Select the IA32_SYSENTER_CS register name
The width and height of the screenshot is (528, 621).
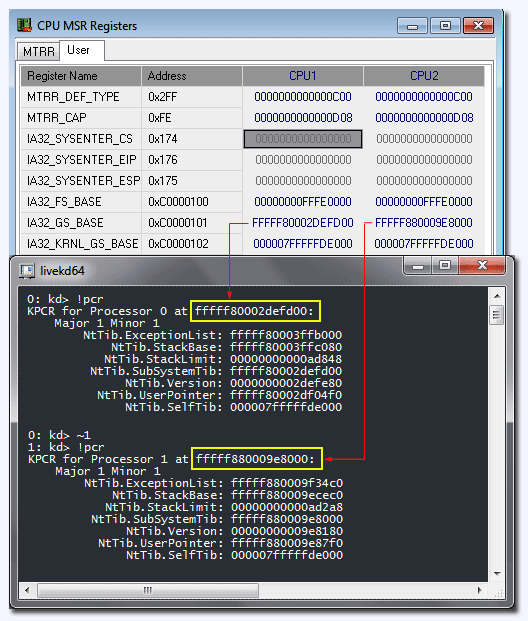tap(81, 139)
